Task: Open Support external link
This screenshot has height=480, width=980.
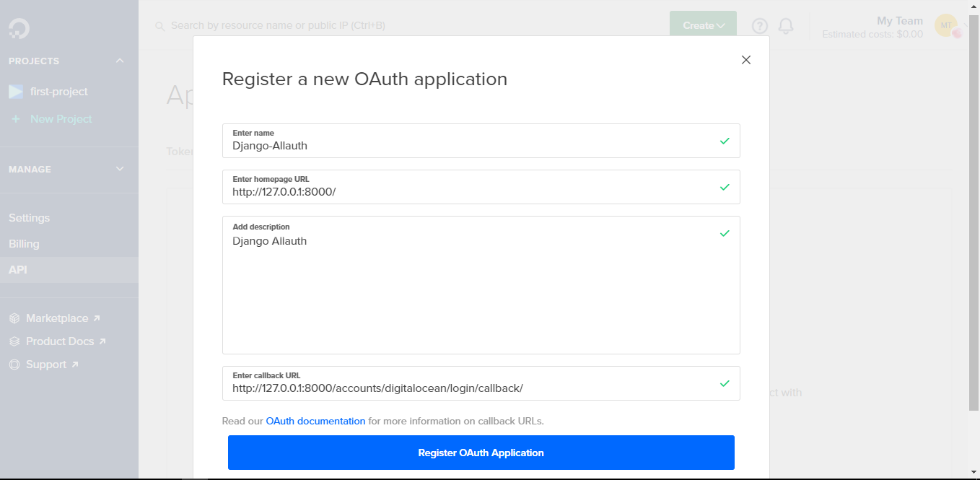Action: (x=52, y=365)
